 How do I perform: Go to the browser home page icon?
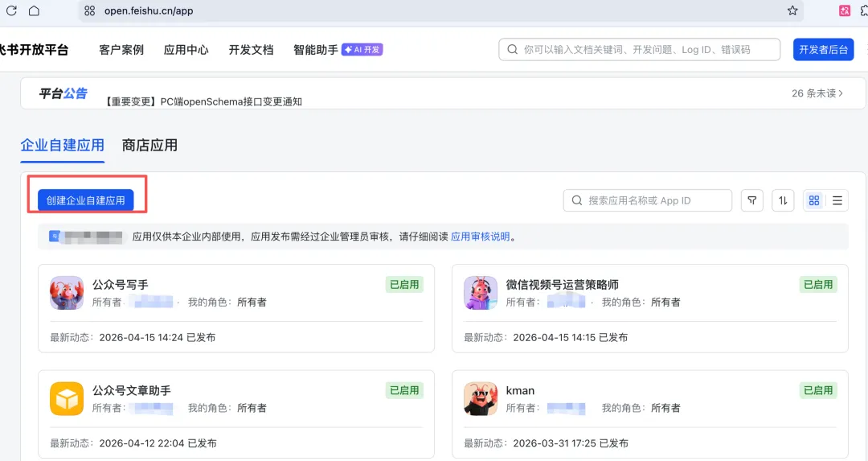point(34,10)
